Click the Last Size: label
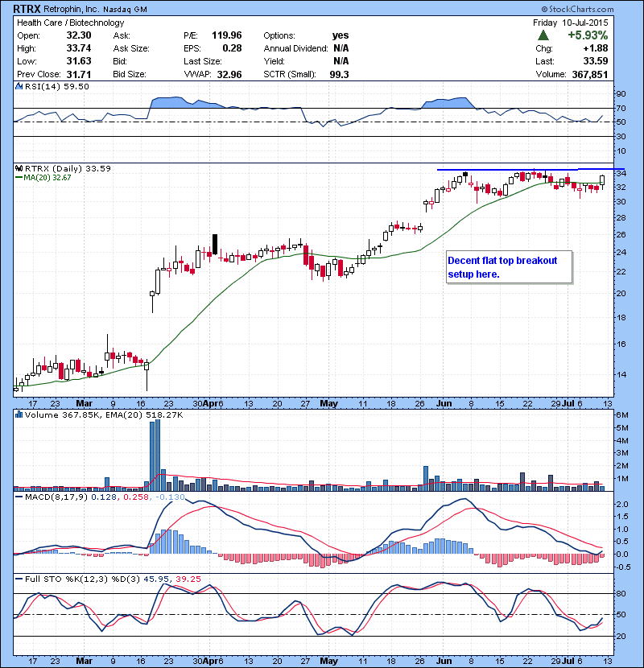The height and width of the screenshot is (668, 644). click(x=202, y=61)
